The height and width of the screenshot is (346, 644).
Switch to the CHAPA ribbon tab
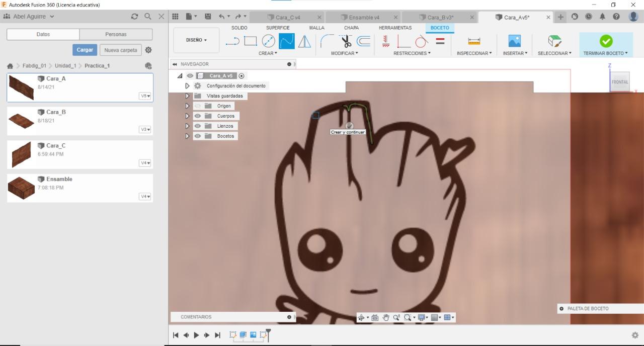[352, 28]
